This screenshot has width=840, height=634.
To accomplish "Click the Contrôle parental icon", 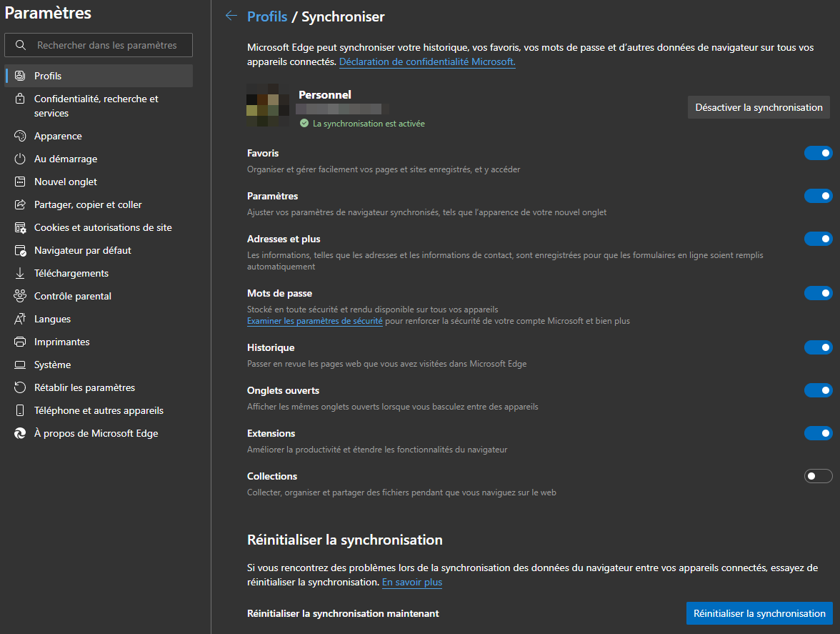I will click(20, 296).
